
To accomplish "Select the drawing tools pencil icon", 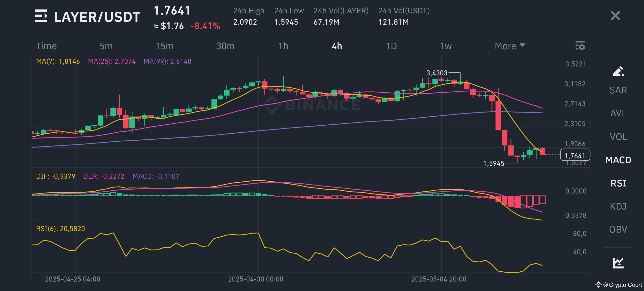I will pyautogui.click(x=618, y=71).
